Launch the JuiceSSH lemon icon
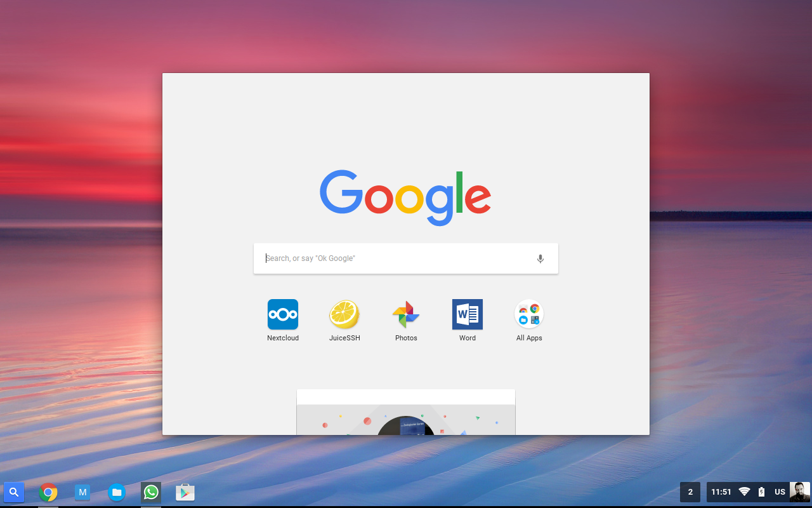 [x=344, y=314]
